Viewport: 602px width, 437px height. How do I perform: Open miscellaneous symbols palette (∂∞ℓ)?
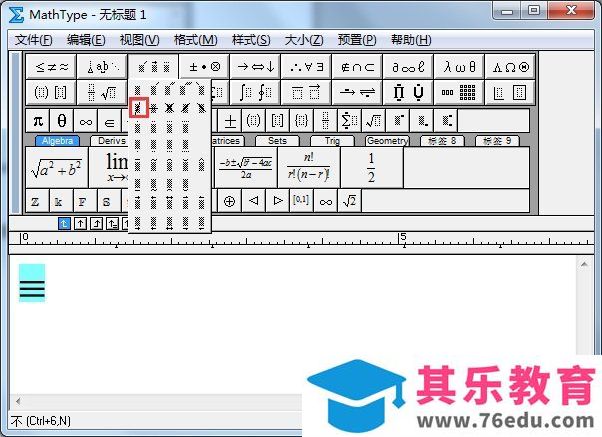point(408,67)
